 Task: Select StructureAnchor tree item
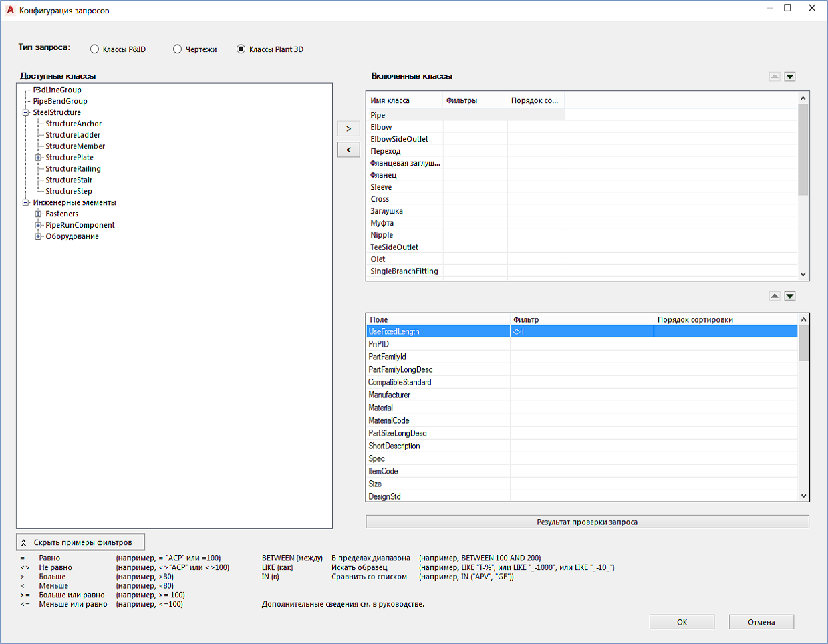click(x=74, y=124)
